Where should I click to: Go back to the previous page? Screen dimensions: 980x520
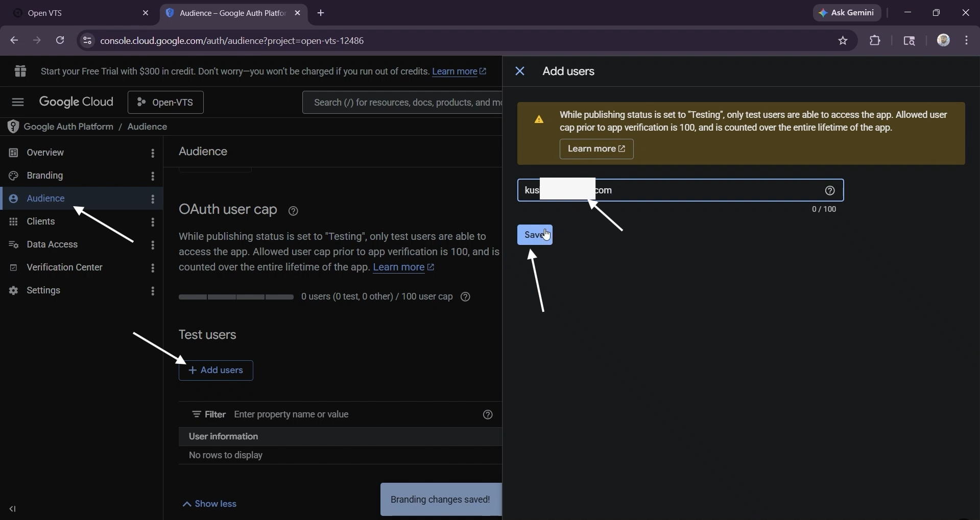tap(14, 40)
